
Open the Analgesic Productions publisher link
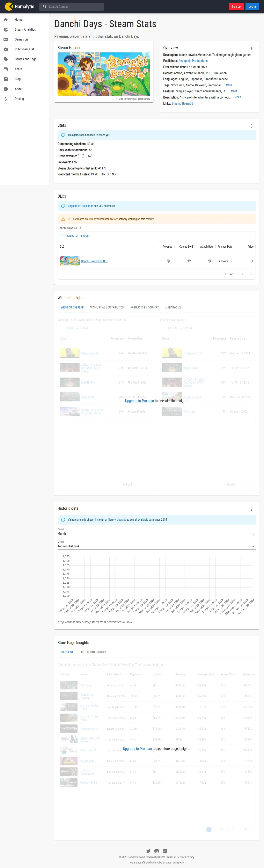(193, 61)
